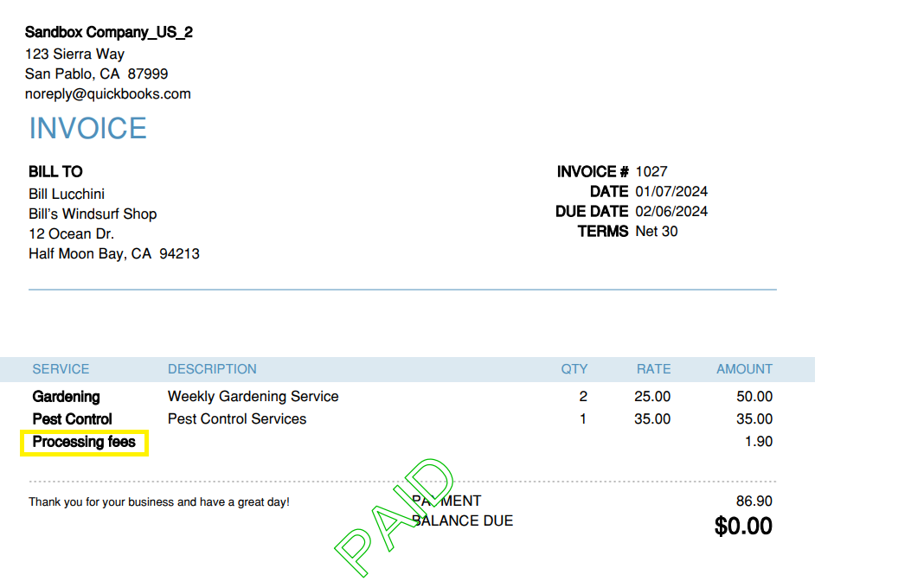Click the Net 30 terms value
This screenshot has width=924, height=581.
657,232
